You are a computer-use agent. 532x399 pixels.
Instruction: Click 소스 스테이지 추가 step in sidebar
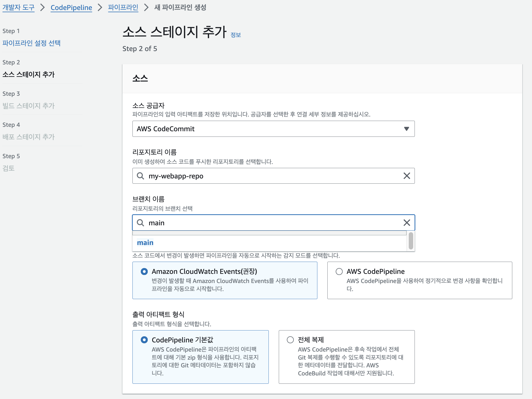(29, 74)
